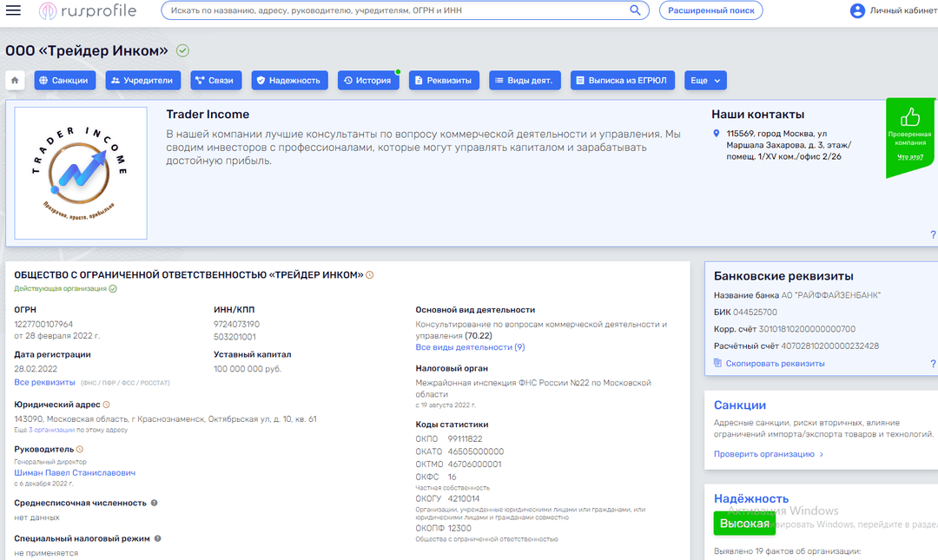
Task: Open the Учредители tab
Action: click(143, 80)
